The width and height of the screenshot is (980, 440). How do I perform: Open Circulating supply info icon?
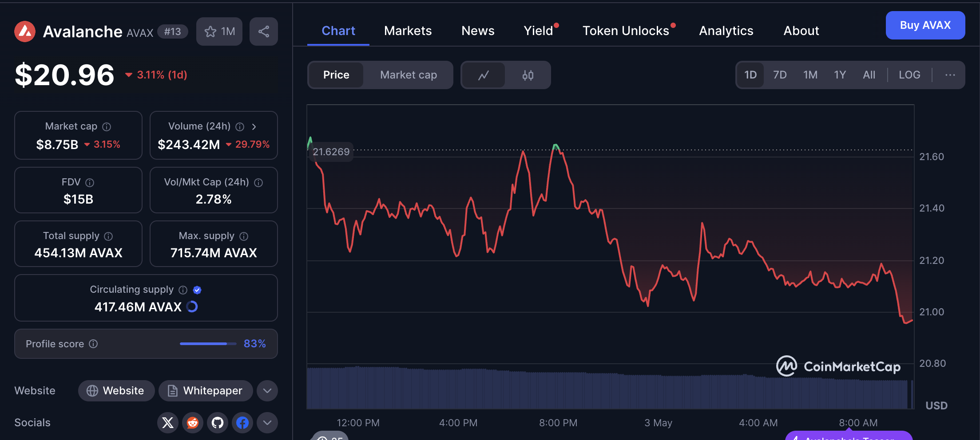pyautogui.click(x=183, y=290)
